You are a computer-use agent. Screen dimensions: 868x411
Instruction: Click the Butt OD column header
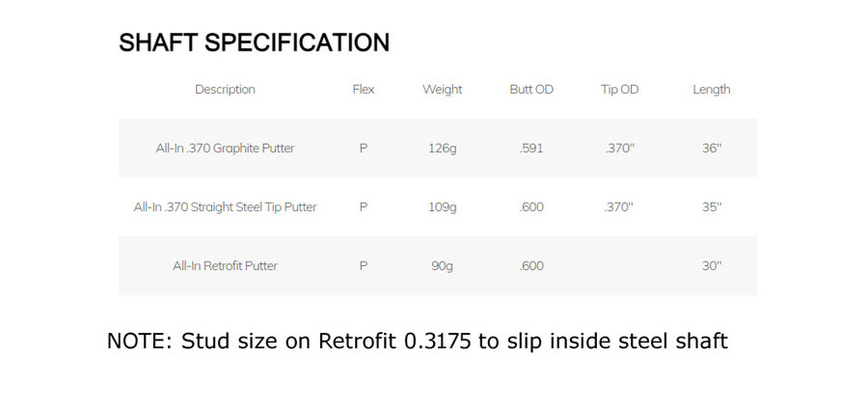coord(531,89)
